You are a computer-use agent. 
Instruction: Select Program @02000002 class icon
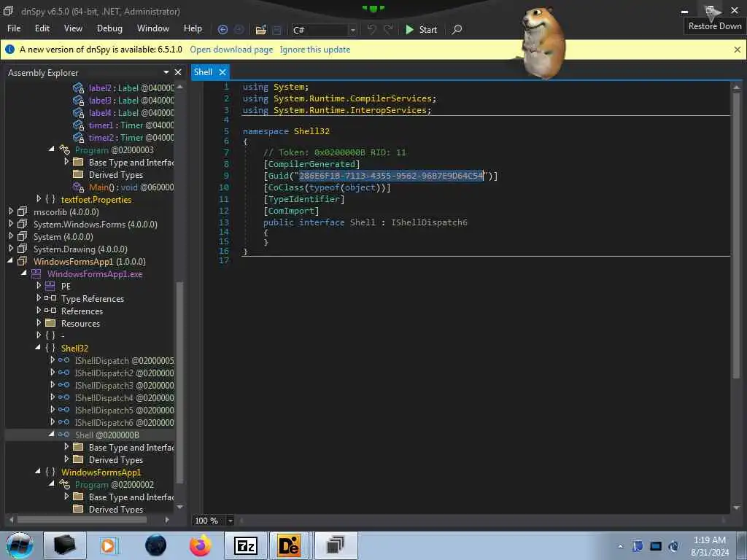[64, 484]
